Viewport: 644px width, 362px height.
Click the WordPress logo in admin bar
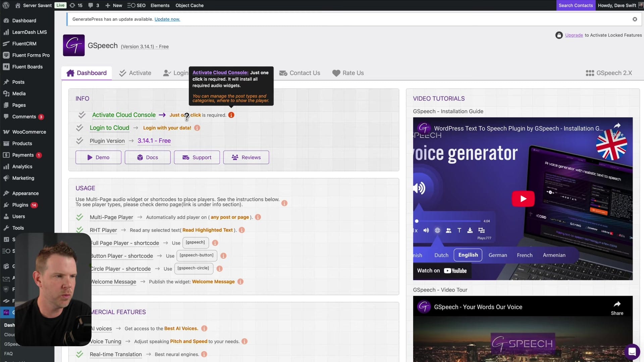(6, 5)
